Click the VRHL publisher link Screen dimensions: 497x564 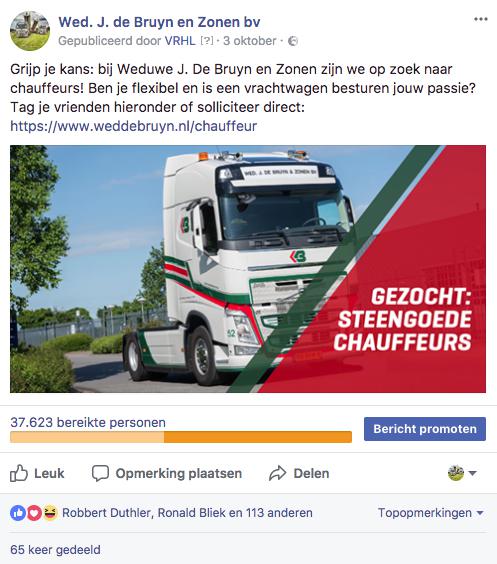180,41
